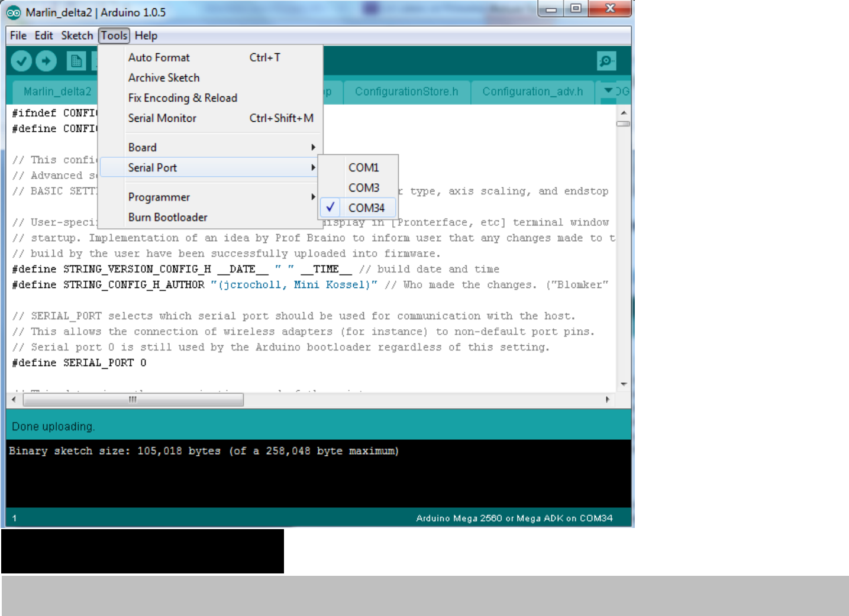The height and width of the screenshot is (616, 849).
Task: Click the editor vertical scrollbar down arrow
Action: [x=624, y=384]
